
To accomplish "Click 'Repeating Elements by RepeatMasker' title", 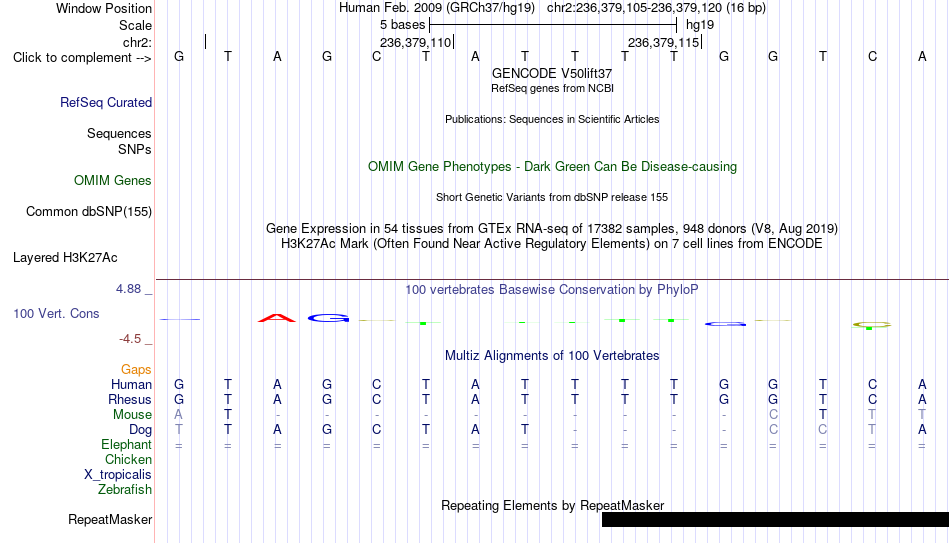I will pyautogui.click(x=552, y=505).
